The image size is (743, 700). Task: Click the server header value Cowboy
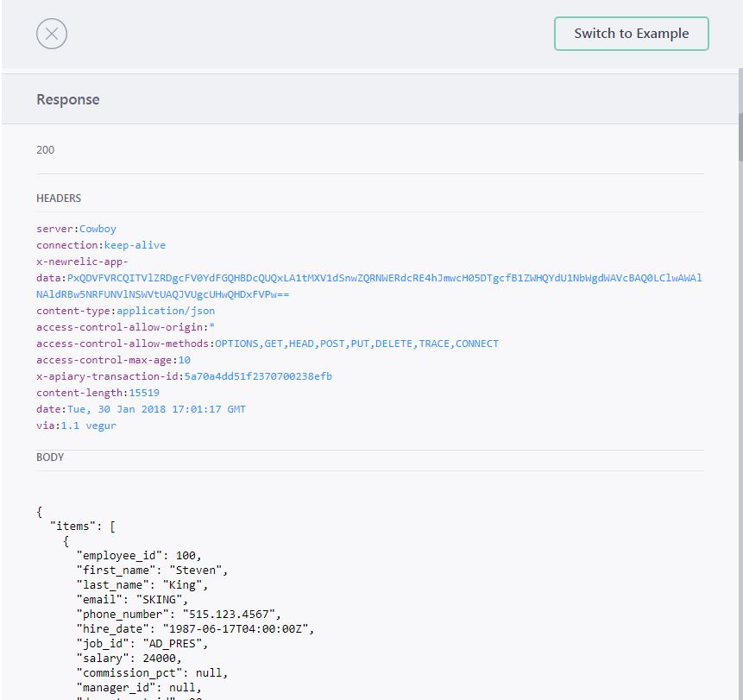(x=98, y=229)
